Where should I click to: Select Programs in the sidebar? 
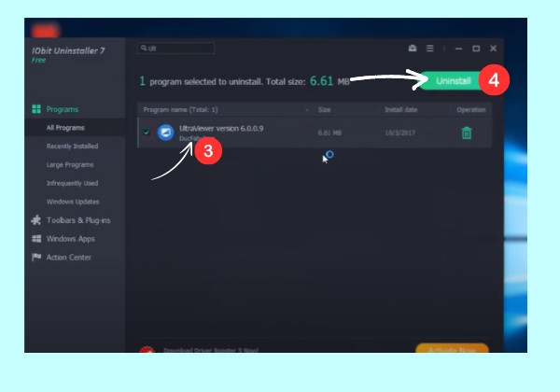63,109
